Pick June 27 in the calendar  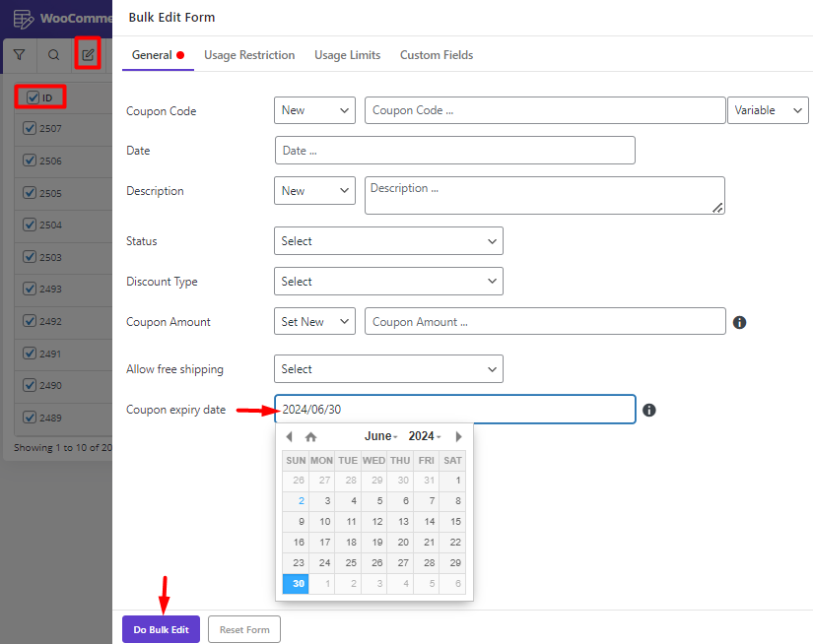(400, 563)
